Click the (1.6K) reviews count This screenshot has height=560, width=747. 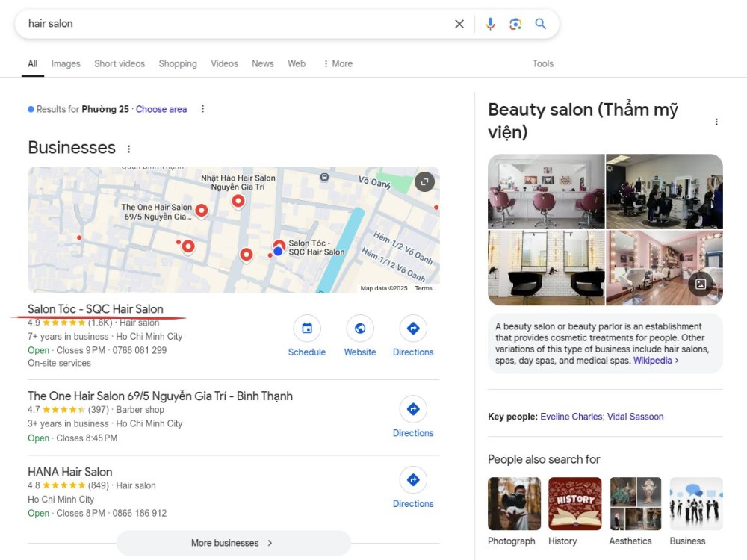pyautogui.click(x=100, y=323)
